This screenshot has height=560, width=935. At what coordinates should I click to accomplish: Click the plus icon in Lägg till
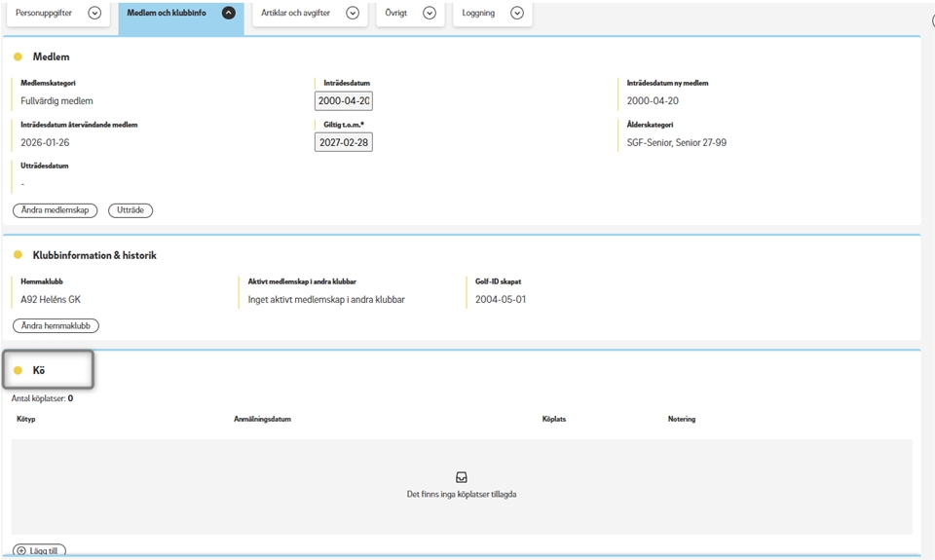tap(21, 551)
